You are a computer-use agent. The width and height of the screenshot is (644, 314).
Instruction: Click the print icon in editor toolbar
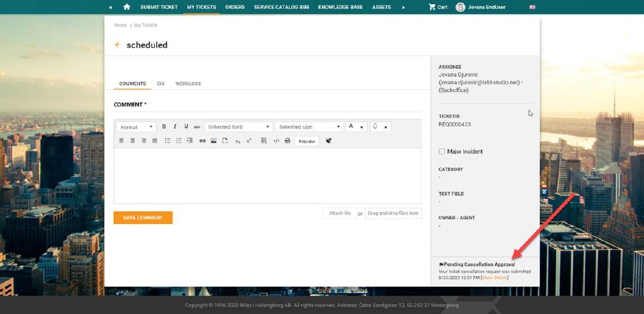(287, 141)
